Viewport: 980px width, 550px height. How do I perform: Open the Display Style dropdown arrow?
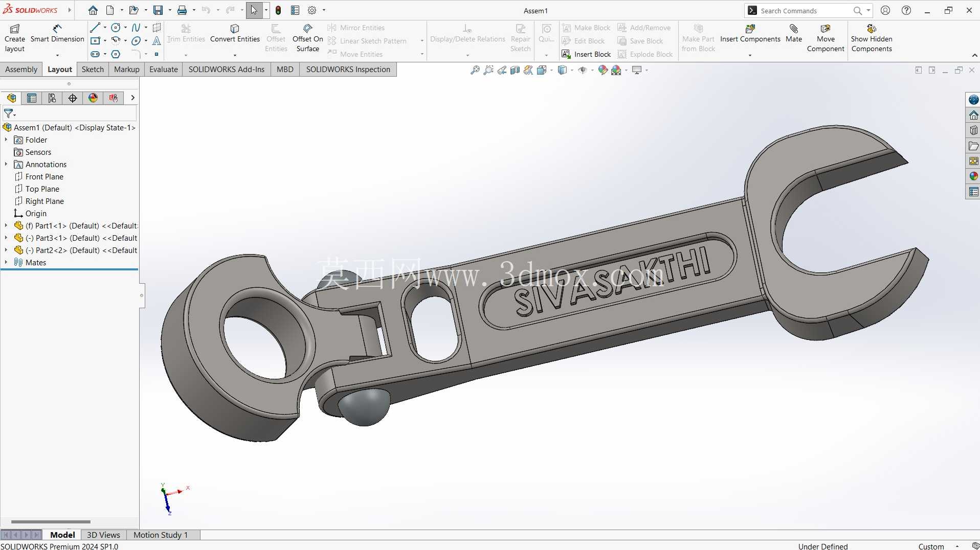(572, 70)
